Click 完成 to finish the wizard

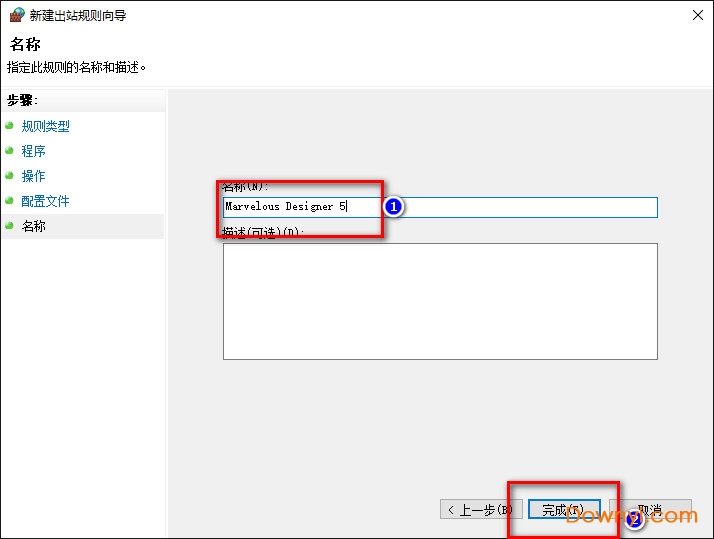click(x=564, y=510)
